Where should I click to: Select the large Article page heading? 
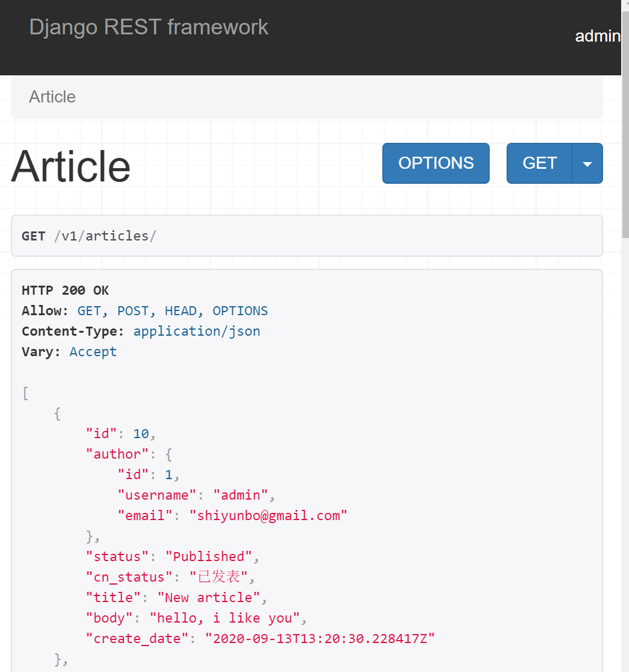[69, 167]
